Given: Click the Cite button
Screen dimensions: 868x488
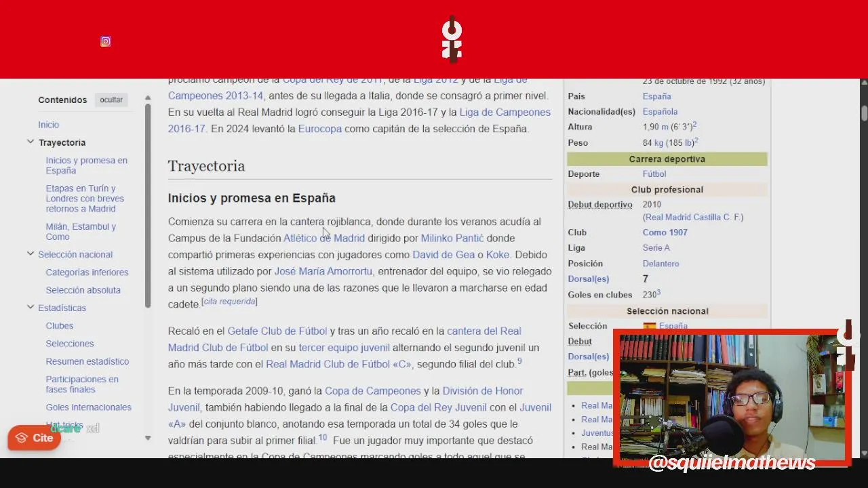Looking at the screenshot, I should pyautogui.click(x=35, y=438).
